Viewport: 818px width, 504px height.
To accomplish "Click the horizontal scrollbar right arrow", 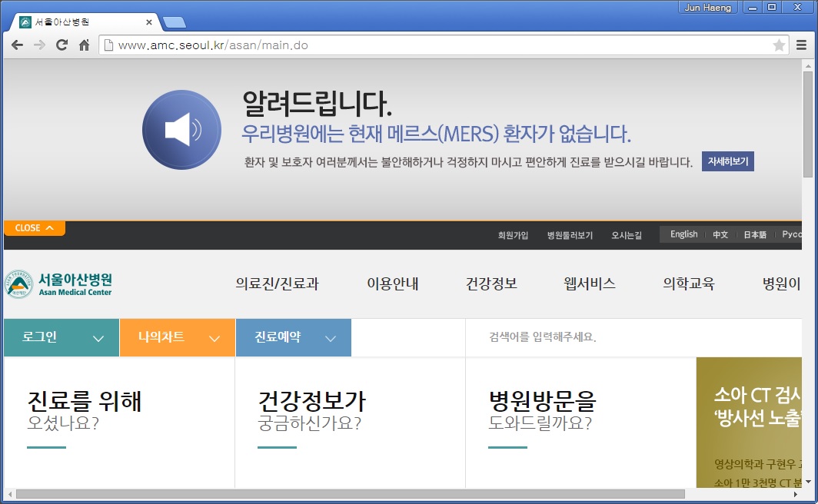I will coord(796,494).
